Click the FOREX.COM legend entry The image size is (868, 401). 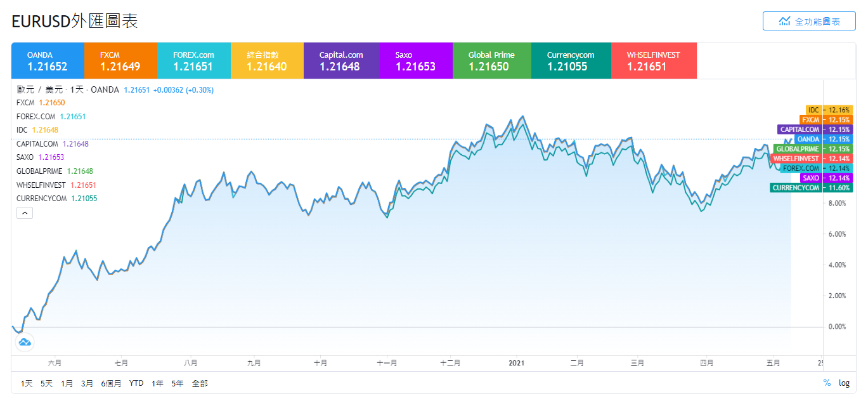(x=51, y=117)
